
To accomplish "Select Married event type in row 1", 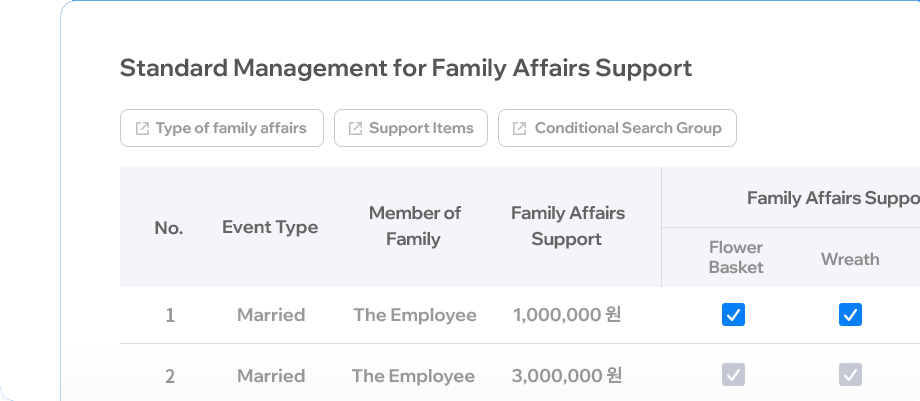I will [x=271, y=315].
